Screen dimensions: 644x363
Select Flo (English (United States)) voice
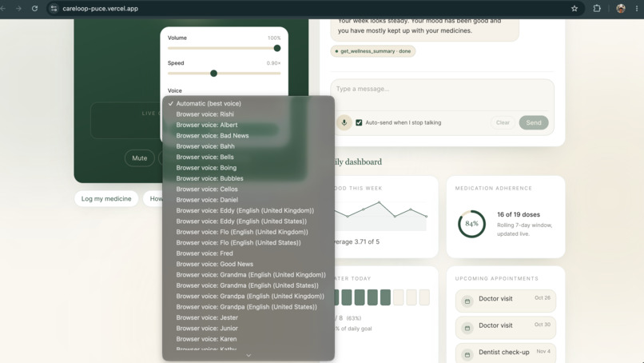[x=248, y=242]
